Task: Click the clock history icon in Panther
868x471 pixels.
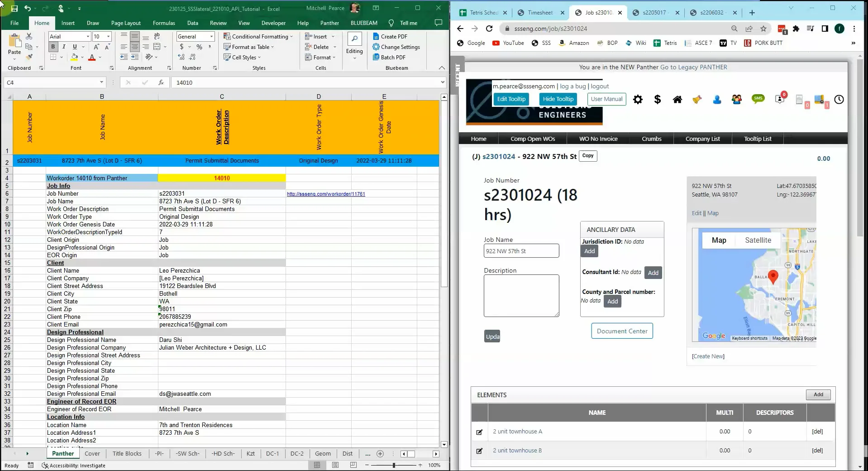Action: [839, 100]
